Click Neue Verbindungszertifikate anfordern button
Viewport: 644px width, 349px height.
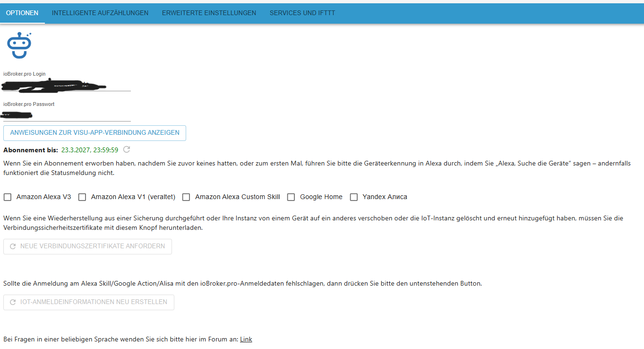point(87,246)
